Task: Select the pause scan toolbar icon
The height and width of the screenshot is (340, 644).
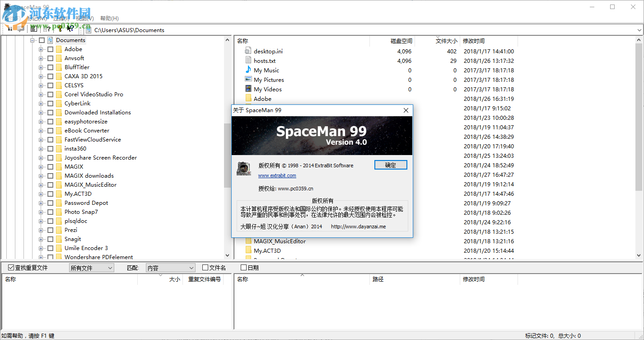Action: tap(10, 28)
